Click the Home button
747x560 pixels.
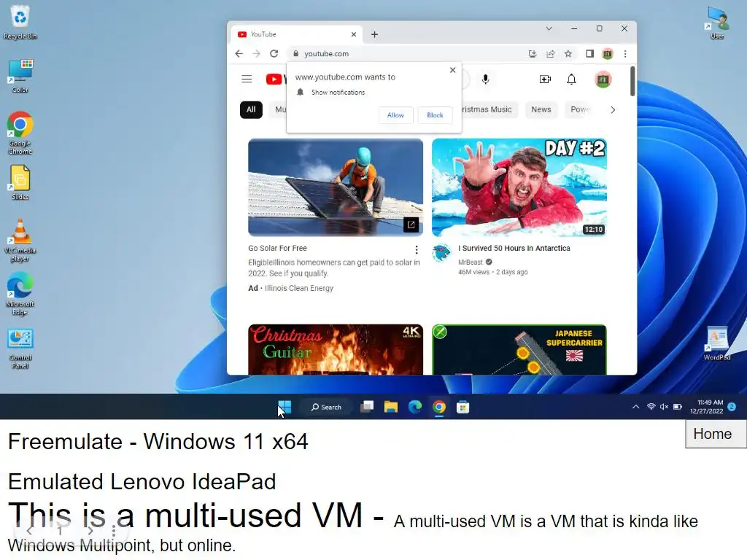pyautogui.click(x=716, y=434)
